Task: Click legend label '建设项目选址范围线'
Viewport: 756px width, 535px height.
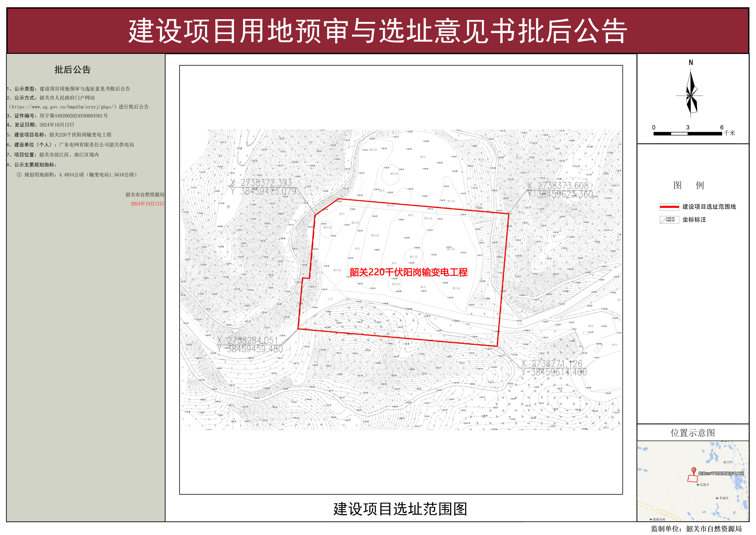Action: (709, 207)
